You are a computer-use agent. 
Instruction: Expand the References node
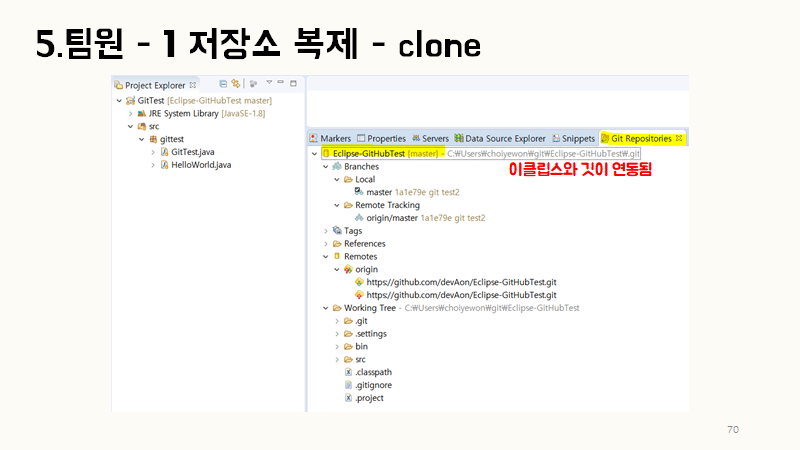(326, 244)
